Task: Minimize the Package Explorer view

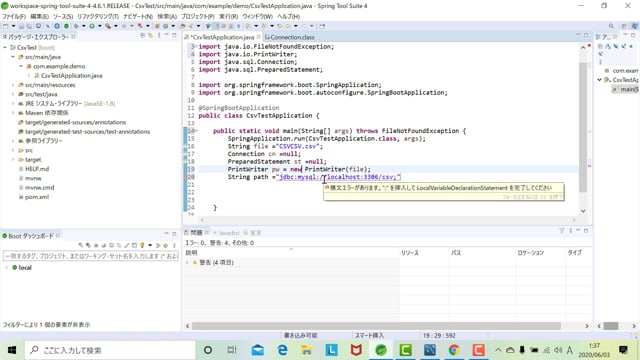Action: (167, 36)
